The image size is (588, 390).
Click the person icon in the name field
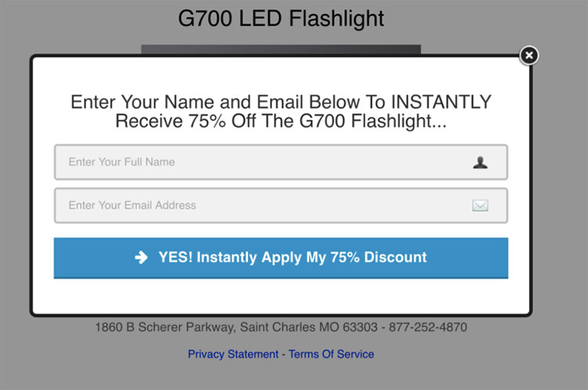click(x=480, y=162)
